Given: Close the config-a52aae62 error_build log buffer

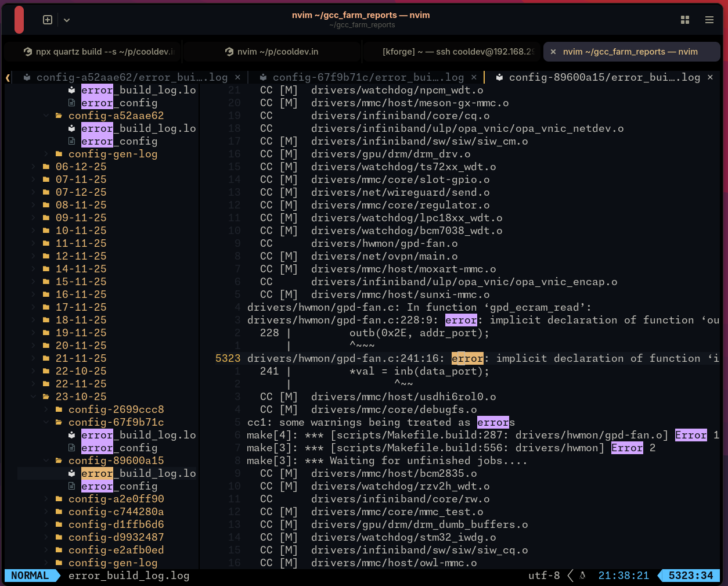Looking at the screenshot, I should [x=237, y=77].
